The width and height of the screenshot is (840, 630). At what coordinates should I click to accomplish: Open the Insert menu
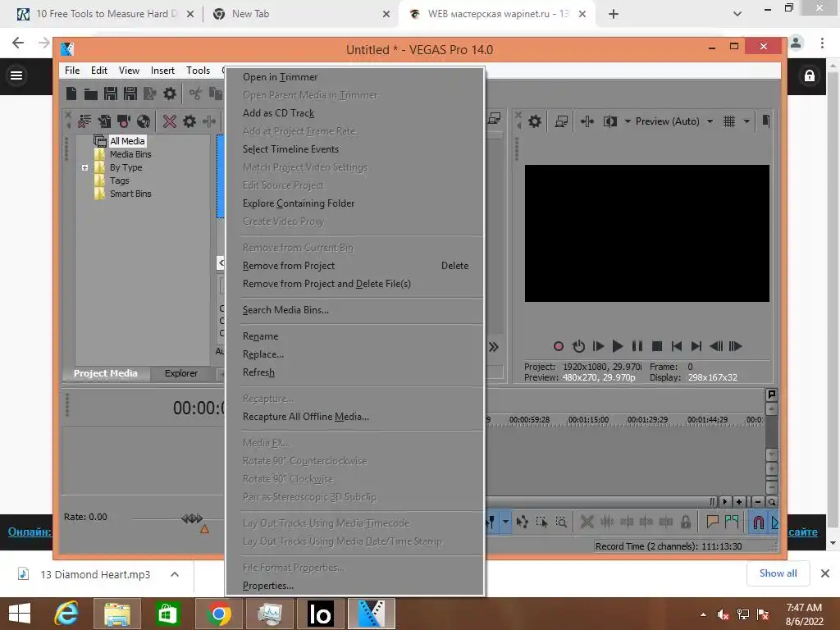click(x=162, y=71)
